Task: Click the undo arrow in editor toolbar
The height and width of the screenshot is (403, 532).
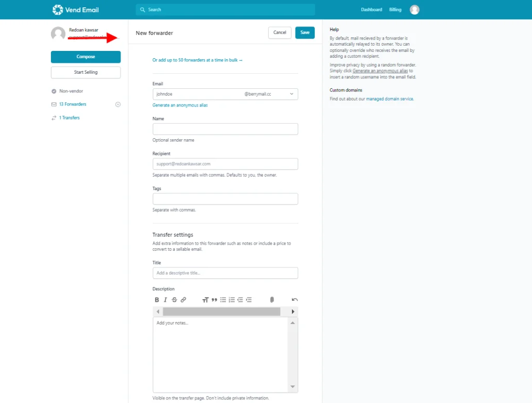Action: point(295,300)
